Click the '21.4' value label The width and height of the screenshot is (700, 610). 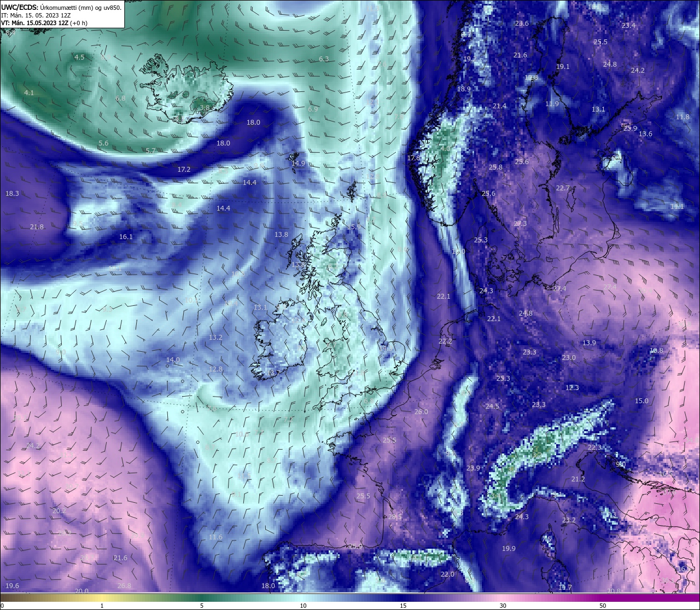click(x=499, y=106)
